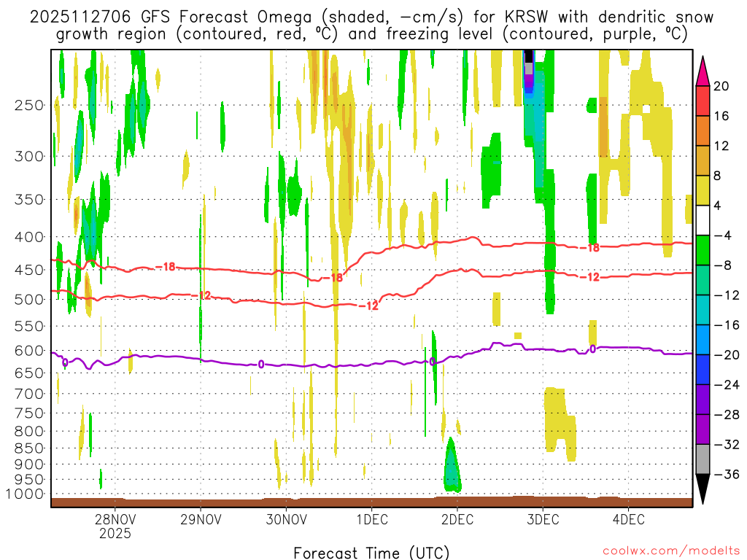Click the white -4 to 4 colorbar segment
The width and height of the screenshot is (747, 560).
703,220
